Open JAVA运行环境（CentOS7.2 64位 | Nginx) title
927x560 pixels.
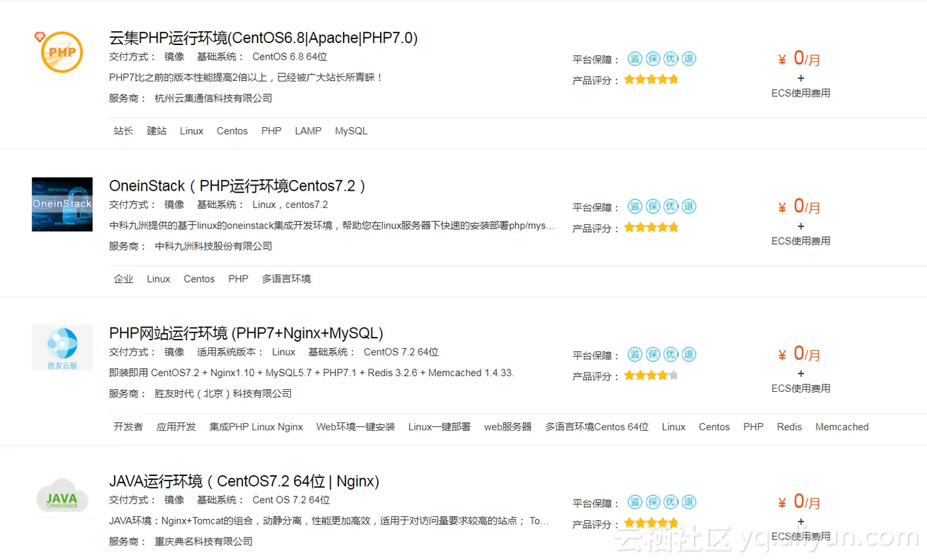tap(244, 481)
